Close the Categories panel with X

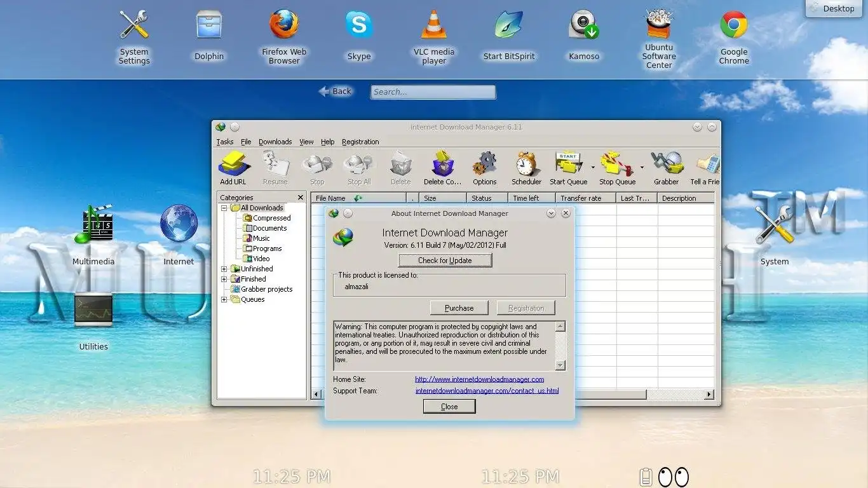tap(301, 198)
